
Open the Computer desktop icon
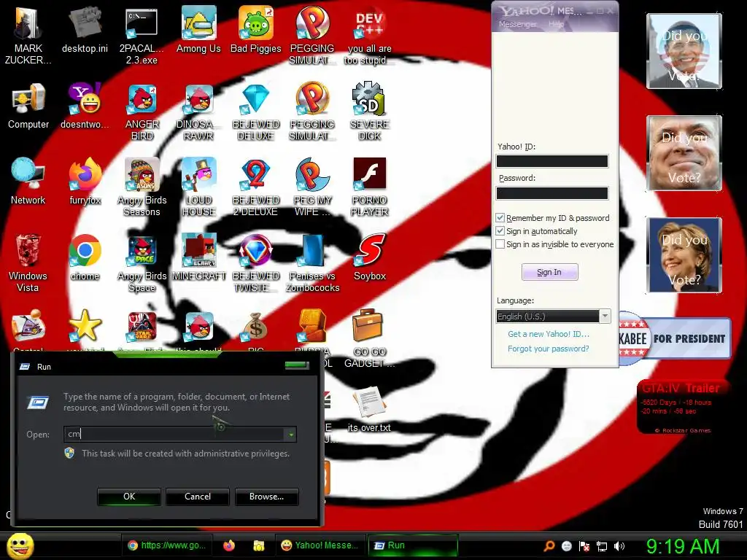[28, 106]
